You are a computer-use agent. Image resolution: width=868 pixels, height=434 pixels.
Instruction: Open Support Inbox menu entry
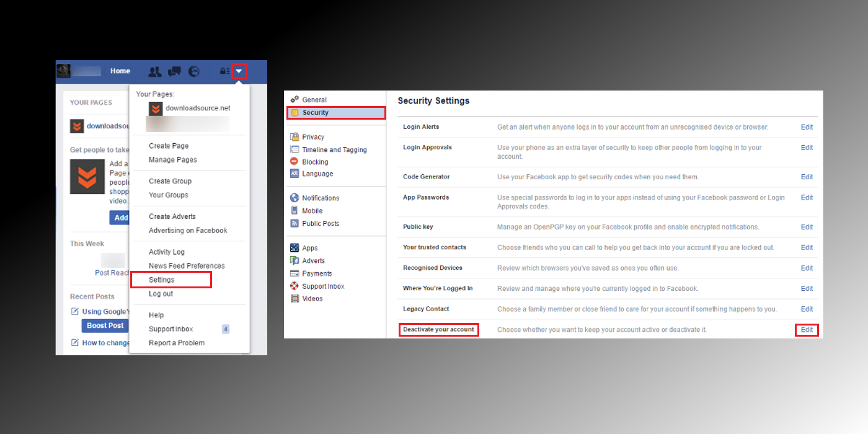click(x=170, y=329)
